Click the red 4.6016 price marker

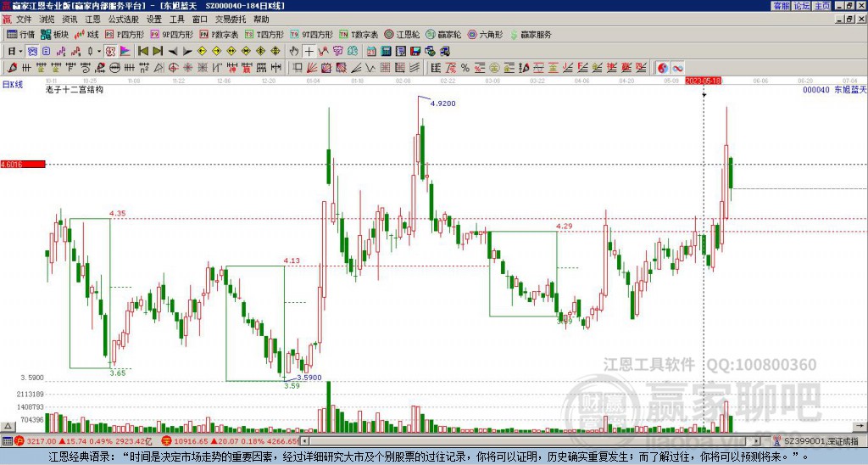[23, 165]
